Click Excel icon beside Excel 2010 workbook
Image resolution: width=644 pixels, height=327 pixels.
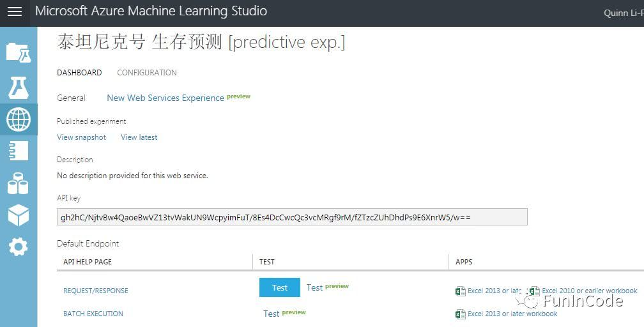[534, 291]
